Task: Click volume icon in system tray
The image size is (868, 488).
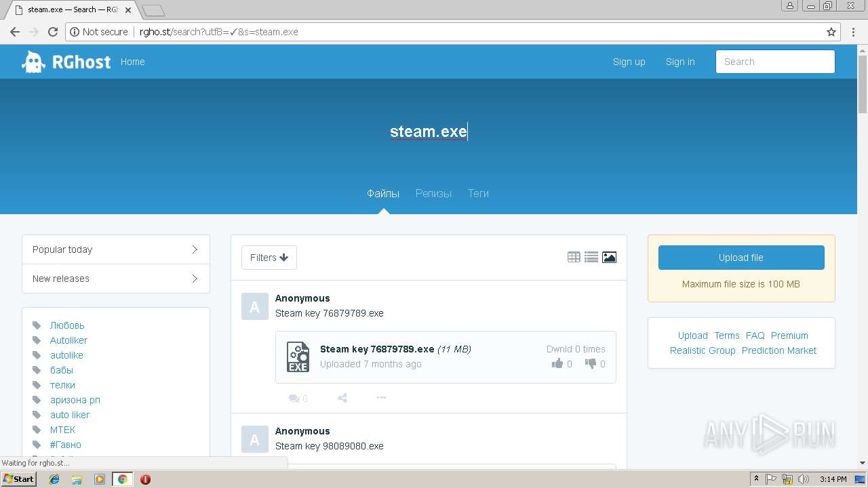Action: (x=804, y=479)
